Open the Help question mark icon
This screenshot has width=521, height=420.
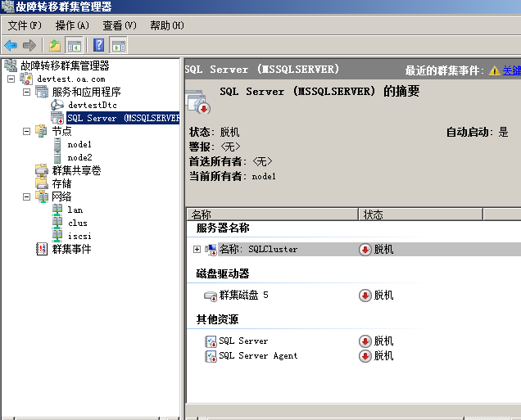tap(98, 45)
